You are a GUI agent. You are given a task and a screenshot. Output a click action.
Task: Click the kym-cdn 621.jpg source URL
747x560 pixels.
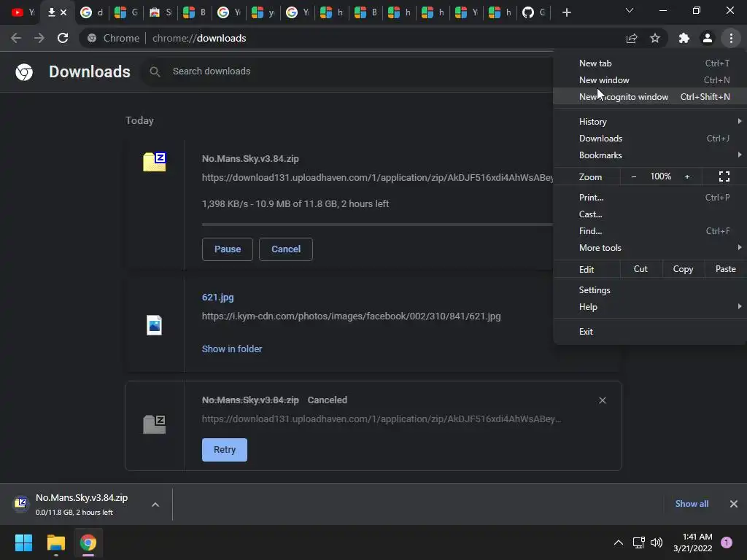(x=351, y=316)
